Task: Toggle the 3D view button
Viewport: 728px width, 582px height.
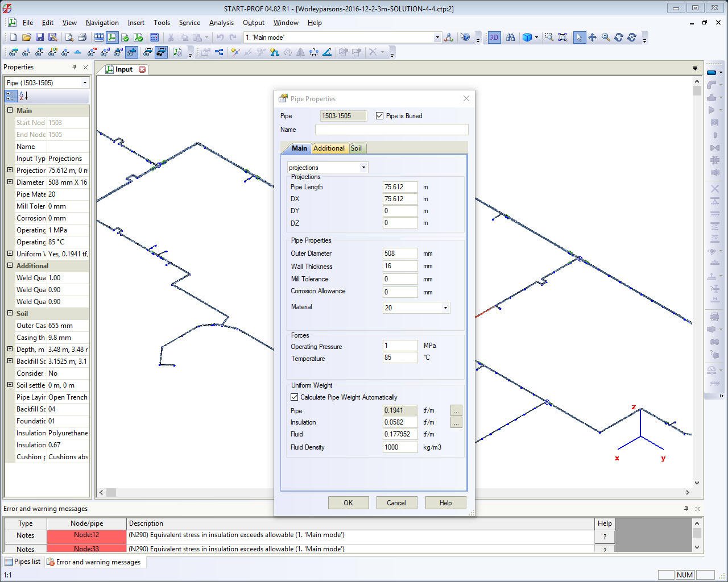Action: click(494, 38)
